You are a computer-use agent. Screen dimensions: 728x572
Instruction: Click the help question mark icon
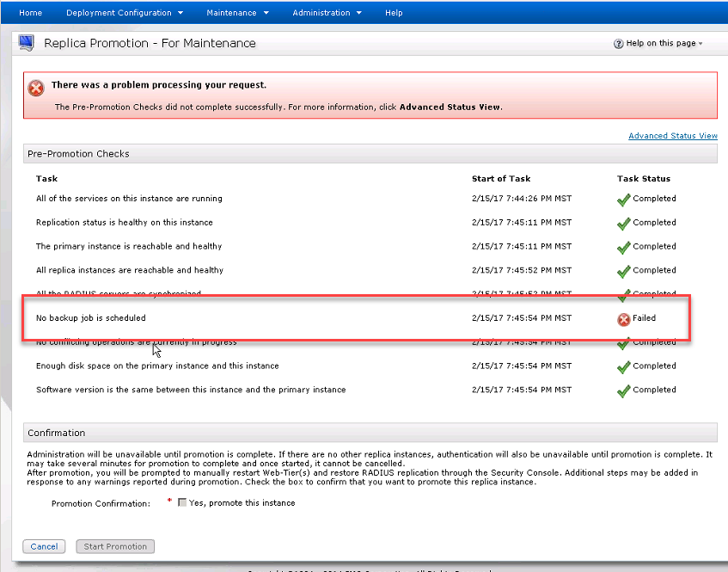pyautogui.click(x=618, y=44)
